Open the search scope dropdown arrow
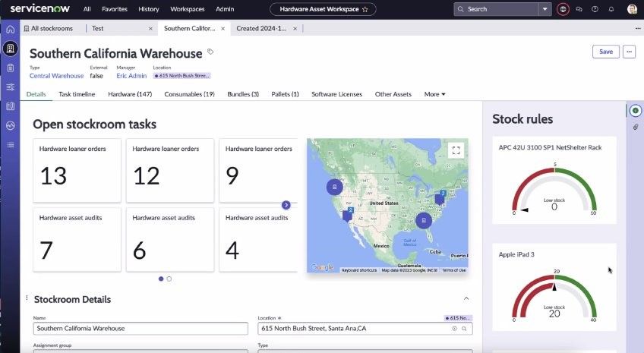 point(545,9)
